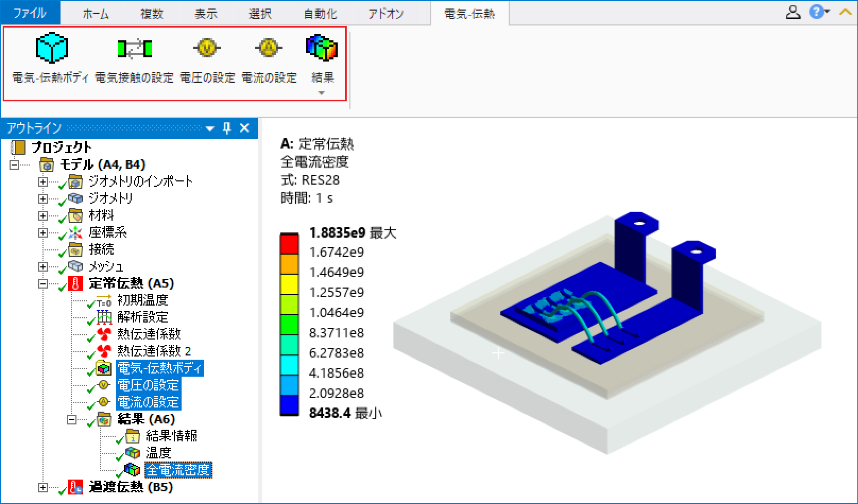Click the 熱伝達係数 fan icon

pyautogui.click(x=104, y=334)
